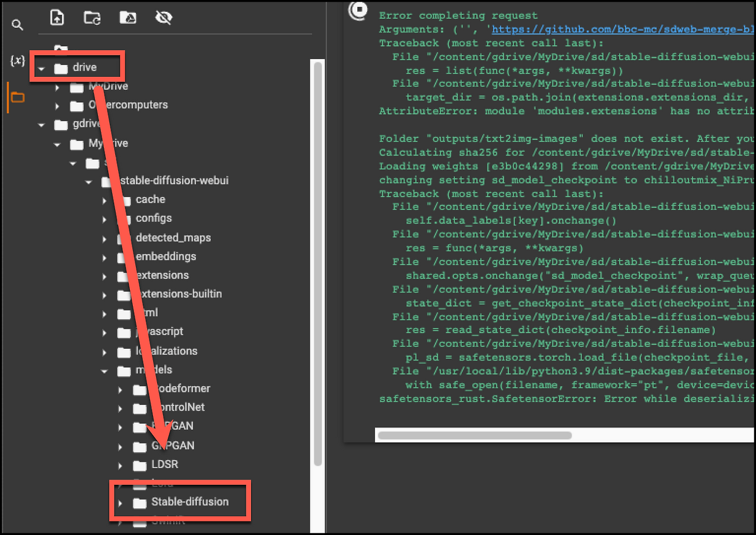Screen dimensions: 756x535
Task: Open the extensions-builtin folder
Action: click(170, 294)
